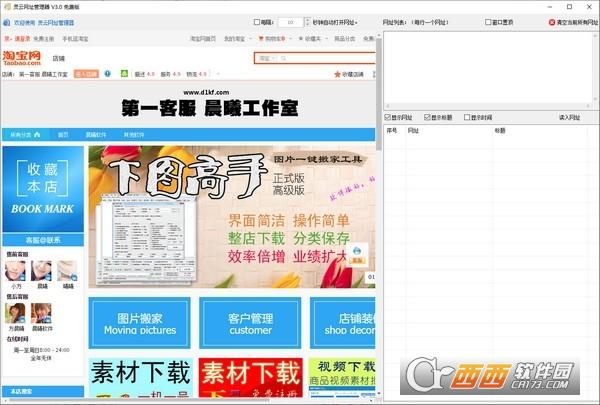Click the 客户管理 customer tile
Viewport: 600px width, 405px height.
[x=250, y=323]
